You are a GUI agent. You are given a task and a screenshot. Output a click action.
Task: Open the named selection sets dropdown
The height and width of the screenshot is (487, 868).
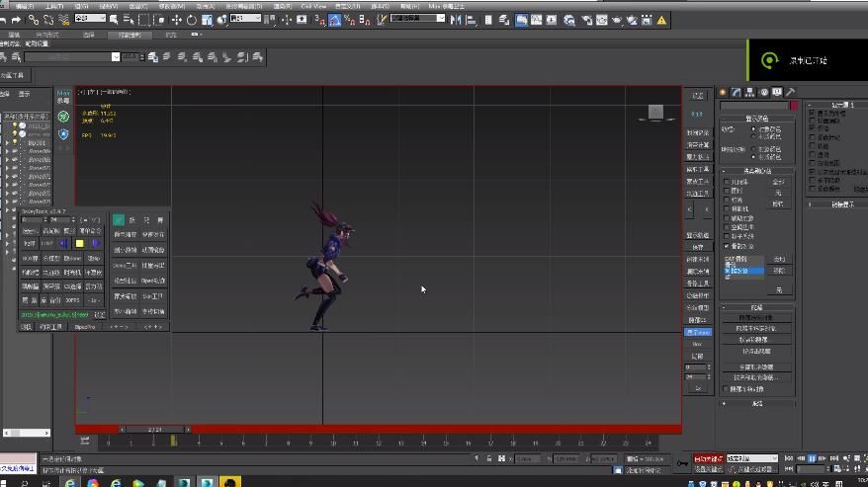tap(418, 18)
